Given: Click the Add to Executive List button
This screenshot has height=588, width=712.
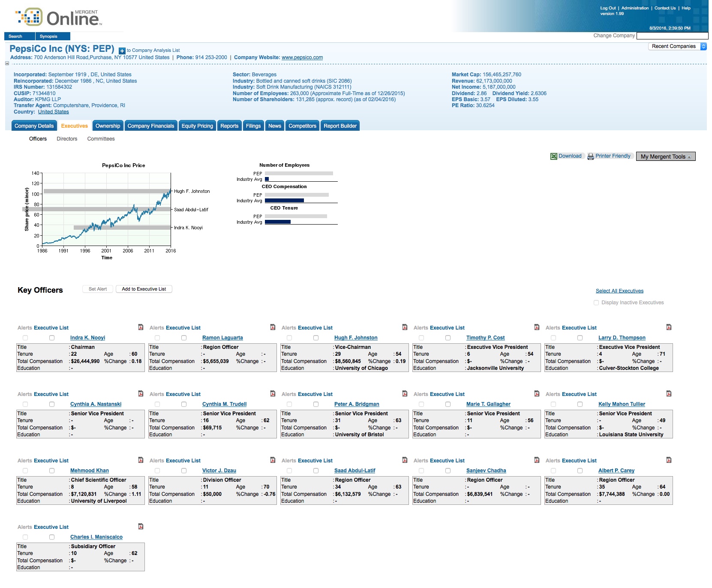Looking at the screenshot, I should (144, 289).
